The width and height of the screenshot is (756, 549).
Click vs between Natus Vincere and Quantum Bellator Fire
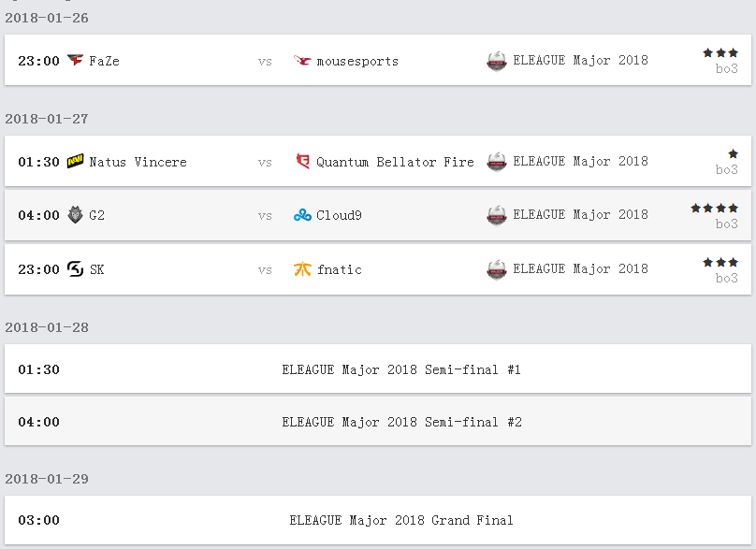(265, 163)
